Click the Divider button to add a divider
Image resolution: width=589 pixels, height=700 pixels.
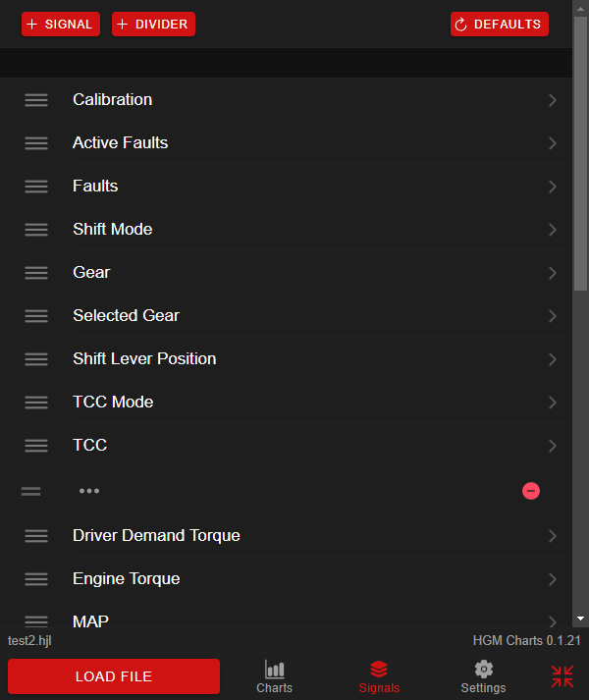tap(153, 25)
